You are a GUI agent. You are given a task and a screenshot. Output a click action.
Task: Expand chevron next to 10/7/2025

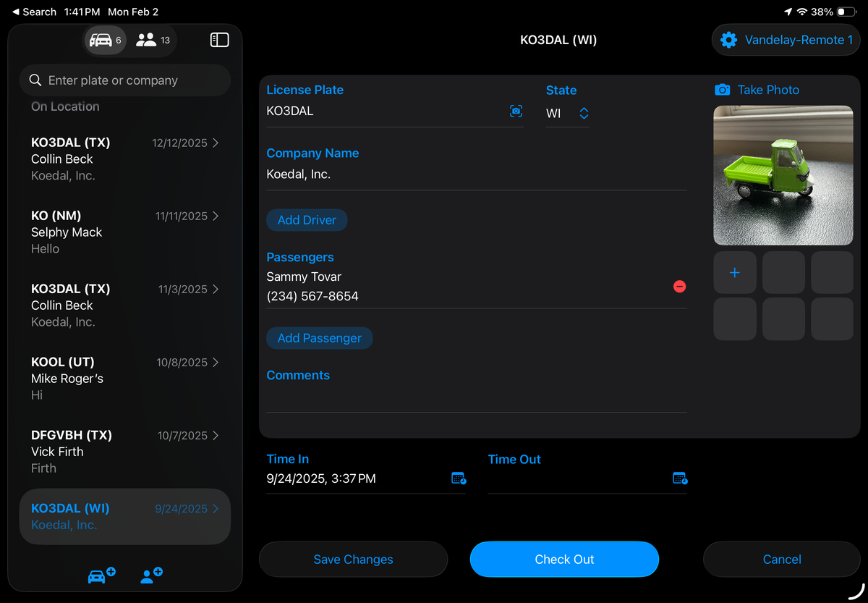[216, 436]
